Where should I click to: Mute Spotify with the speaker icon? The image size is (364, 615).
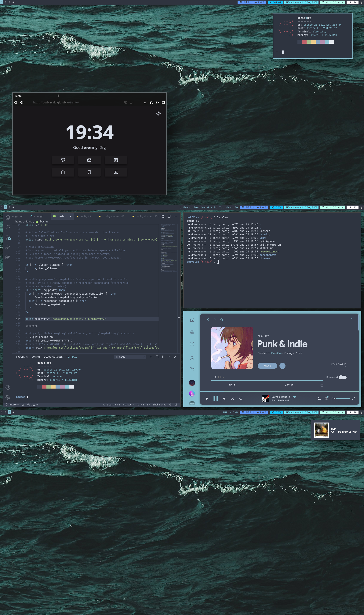[x=333, y=398]
